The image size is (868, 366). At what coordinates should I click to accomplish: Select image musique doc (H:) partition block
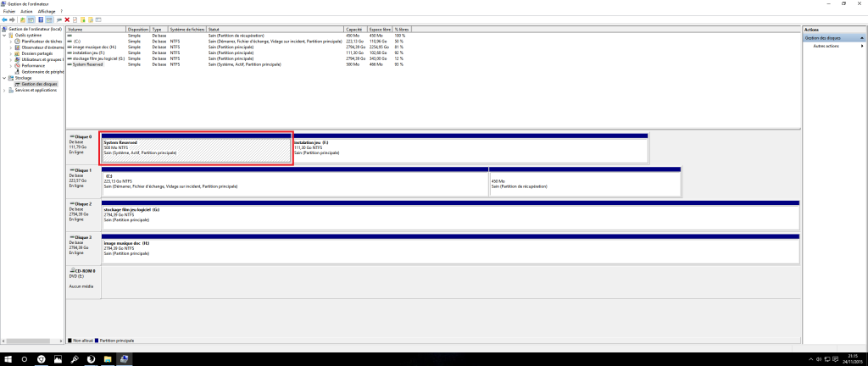coord(451,249)
